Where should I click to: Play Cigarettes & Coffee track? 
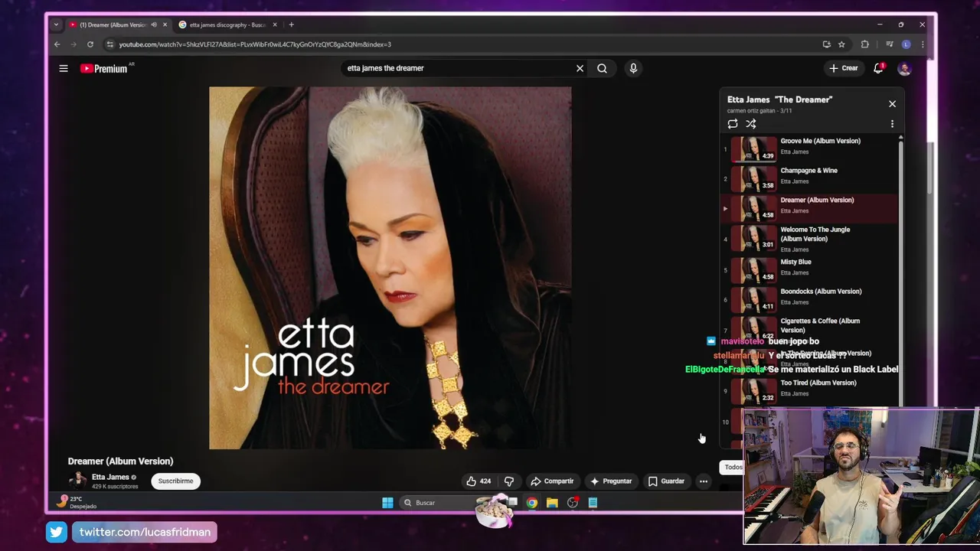click(x=808, y=328)
